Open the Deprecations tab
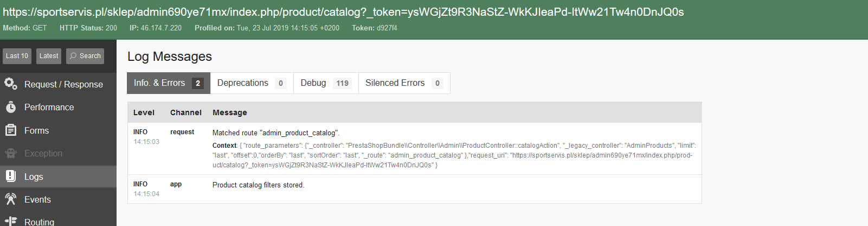 243,83
